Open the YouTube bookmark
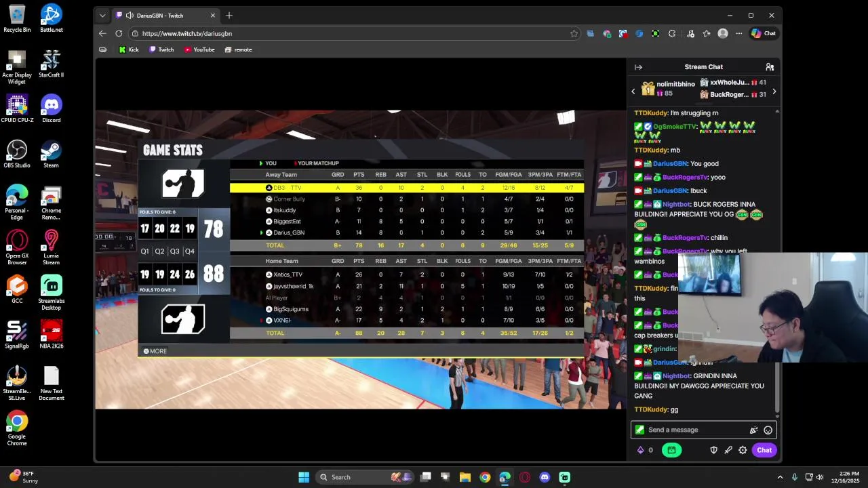The width and height of the screenshot is (868, 488). coord(199,49)
